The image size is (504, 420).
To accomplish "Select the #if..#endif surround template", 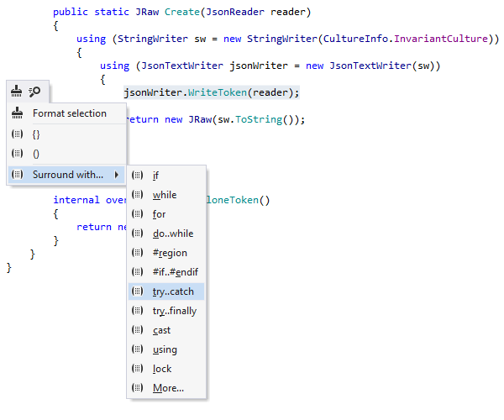I will click(175, 272).
